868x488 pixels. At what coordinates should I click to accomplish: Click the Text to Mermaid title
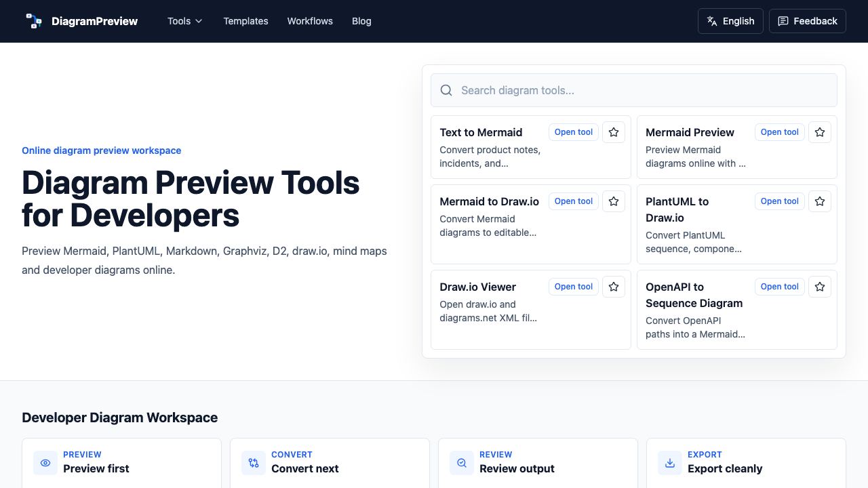pos(481,132)
